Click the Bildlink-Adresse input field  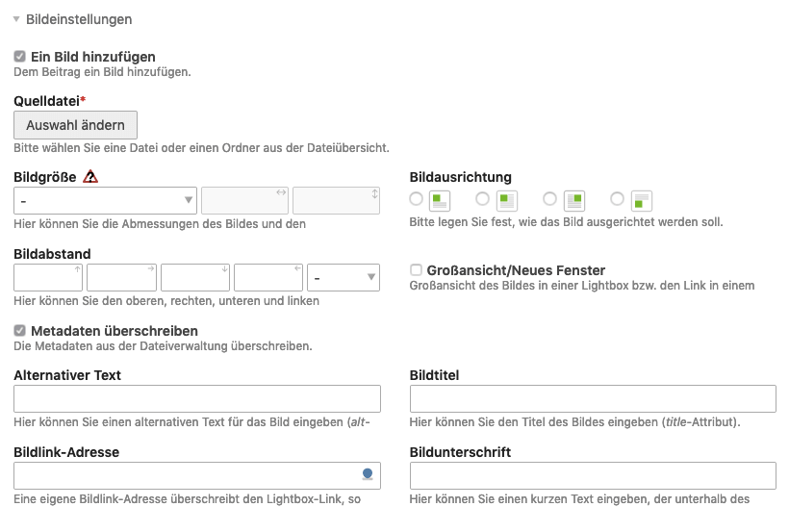(x=196, y=475)
